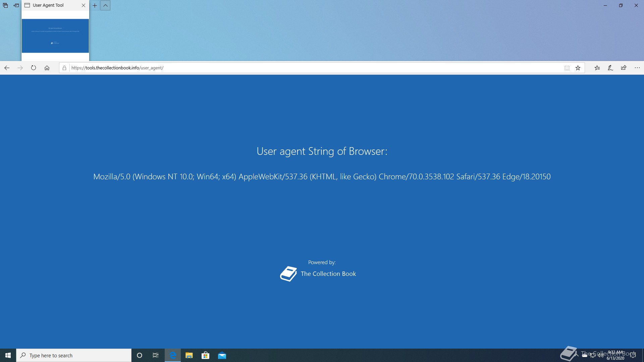Click the browser back arrow

(x=7, y=68)
